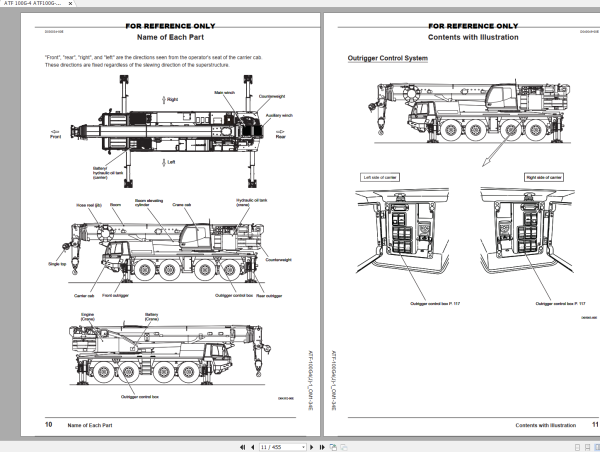Click right 'Outrigger control box P. 117' reference
600x452 pixels.
[560, 304]
